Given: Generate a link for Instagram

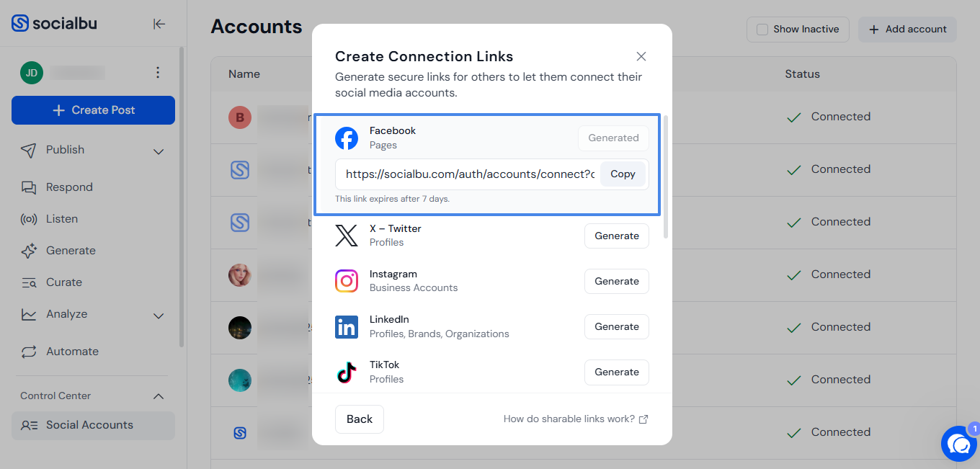Looking at the screenshot, I should pyautogui.click(x=617, y=281).
